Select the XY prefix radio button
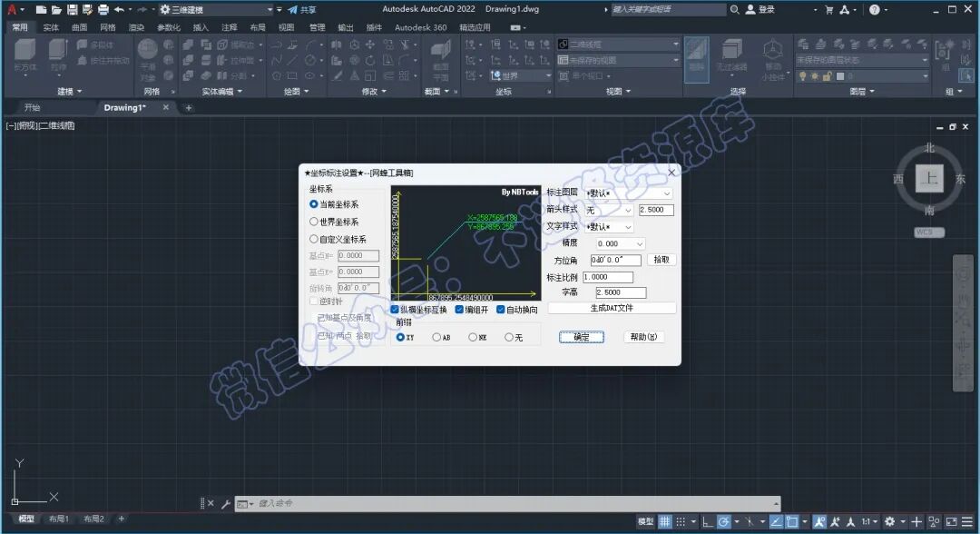Viewport: 980px width, 534px height. (x=401, y=337)
